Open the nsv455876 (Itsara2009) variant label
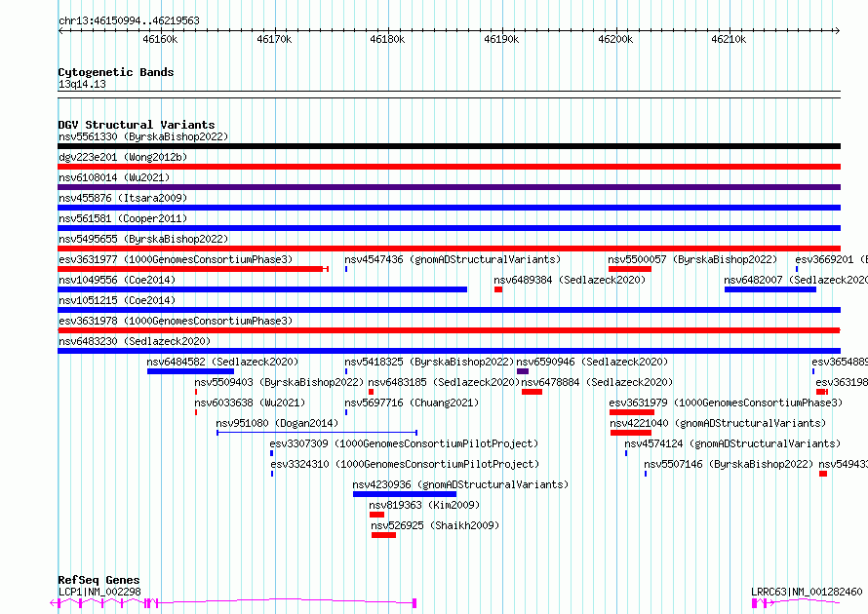This screenshot has width=868, height=614. (123, 198)
